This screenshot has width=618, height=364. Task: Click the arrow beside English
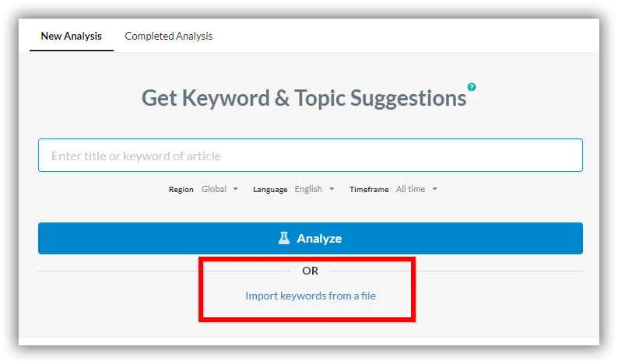[332, 189]
